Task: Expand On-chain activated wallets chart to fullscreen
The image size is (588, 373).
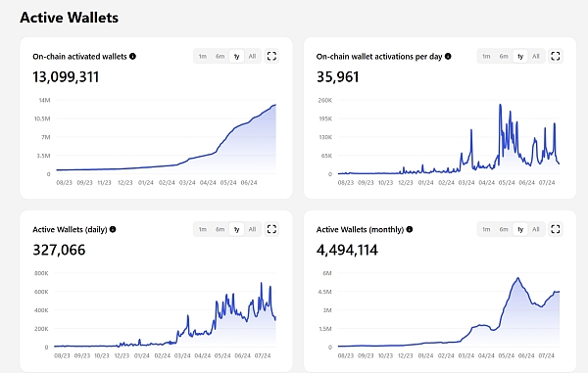Action: point(271,56)
